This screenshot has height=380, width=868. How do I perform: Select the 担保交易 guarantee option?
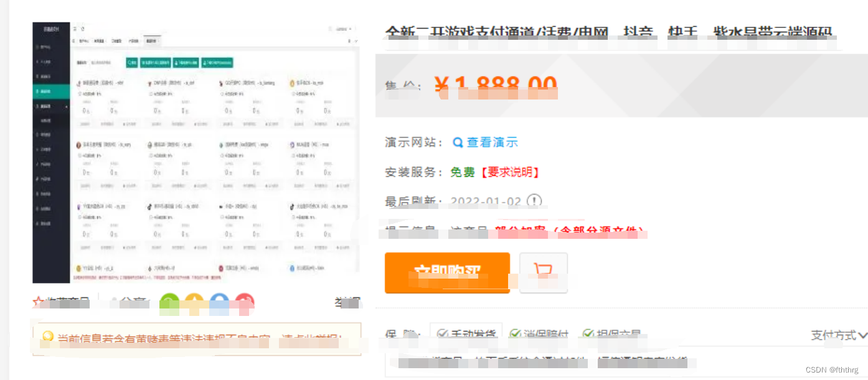pyautogui.click(x=611, y=334)
